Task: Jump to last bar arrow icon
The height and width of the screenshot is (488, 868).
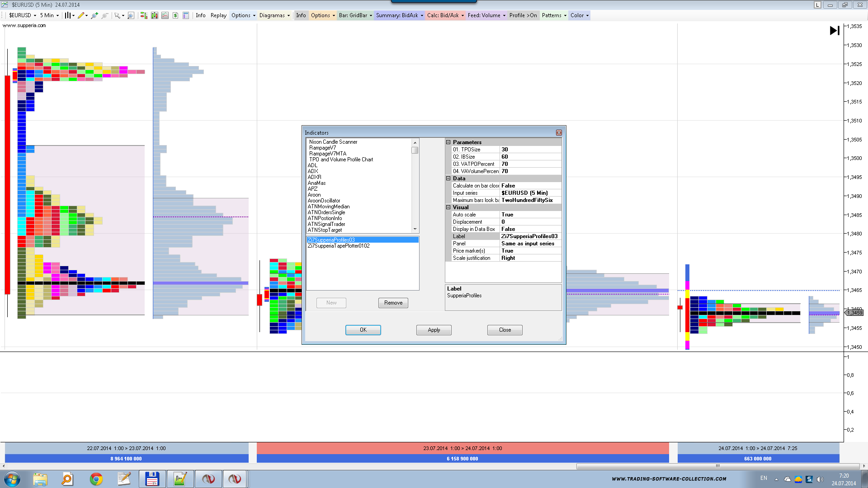Action: point(835,31)
